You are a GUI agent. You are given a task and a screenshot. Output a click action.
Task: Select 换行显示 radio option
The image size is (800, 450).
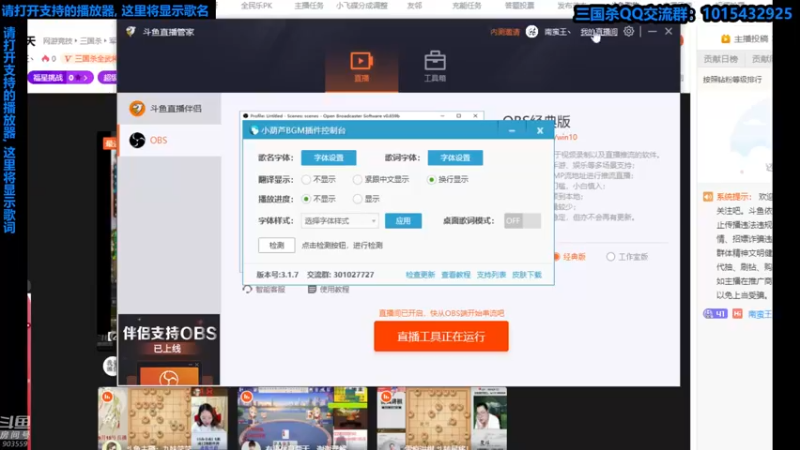(x=432, y=180)
